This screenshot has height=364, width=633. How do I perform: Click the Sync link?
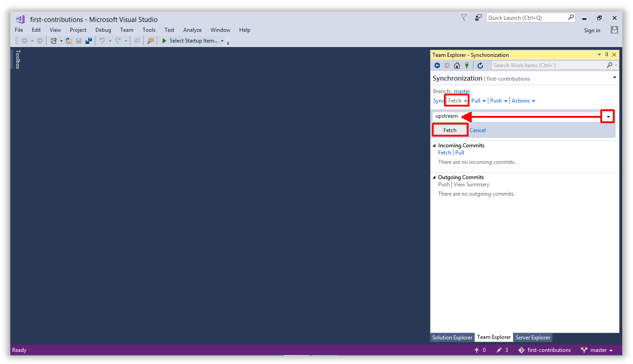(x=439, y=101)
